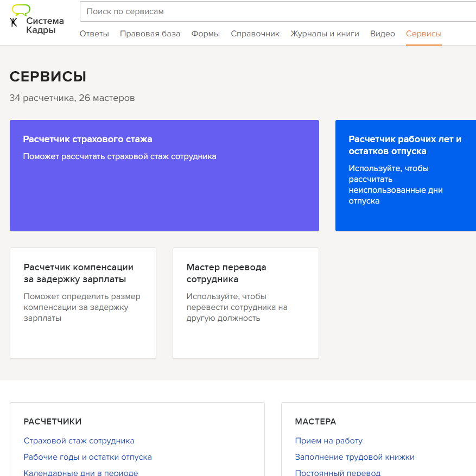This screenshot has width=476, height=476.
Task: Open Мастер перевода сотрудника card
Action: tap(245, 303)
